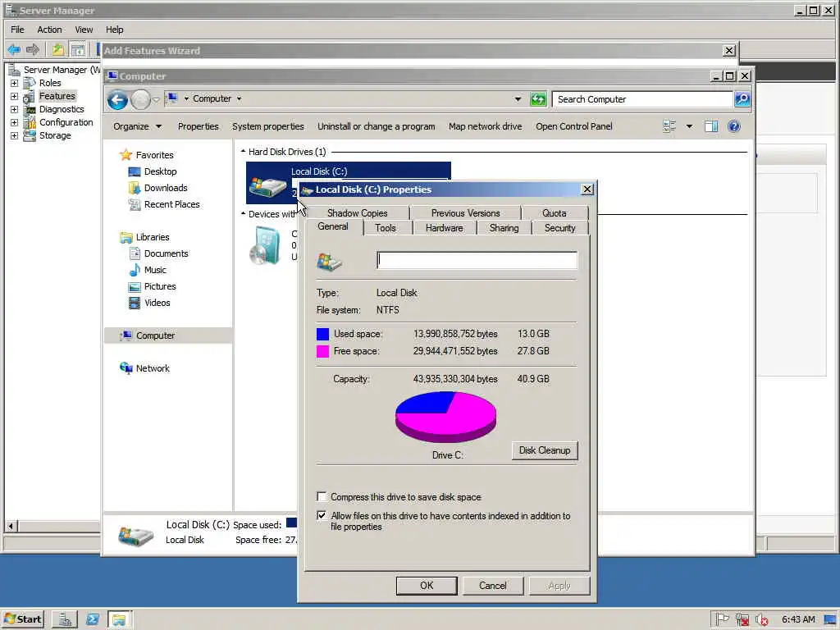The width and height of the screenshot is (840, 630).
Task: Click Uninstall or change a program
Action: [x=376, y=126]
